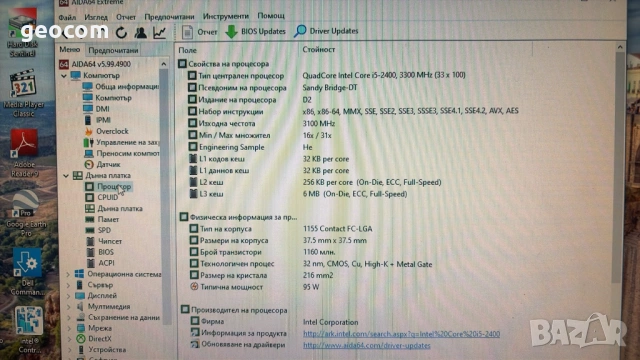Screen dimensions: 640x360
Task: Select the Типична мощност row
Action: 255,287
